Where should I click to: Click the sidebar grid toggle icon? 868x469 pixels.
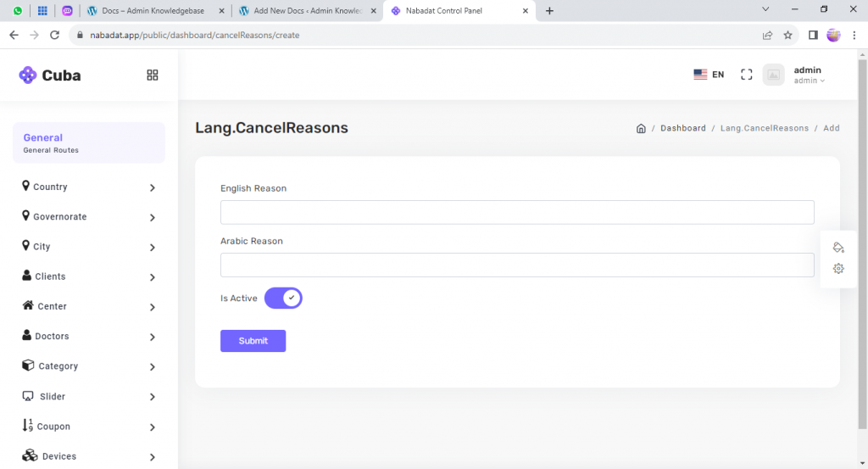(153, 75)
